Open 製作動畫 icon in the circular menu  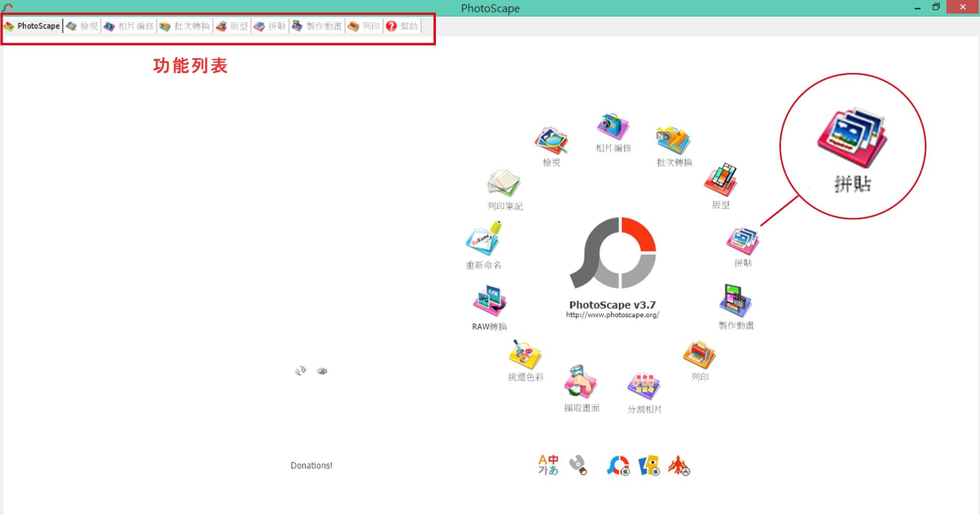pos(736,301)
